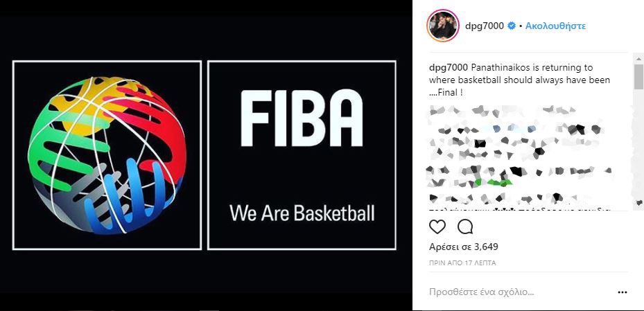Open the three-dot more options menu

point(623,292)
